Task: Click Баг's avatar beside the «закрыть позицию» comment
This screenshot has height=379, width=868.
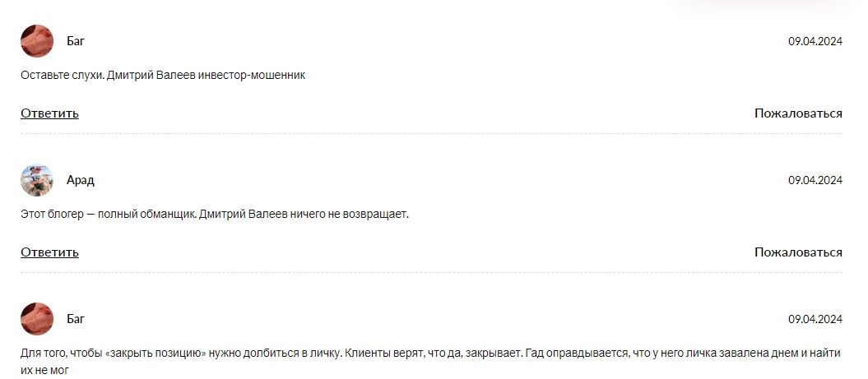Action: [x=37, y=319]
